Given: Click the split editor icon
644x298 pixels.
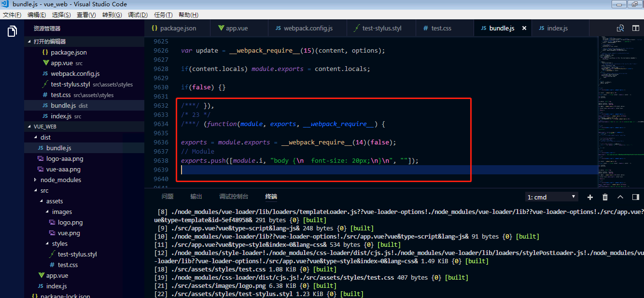Looking at the screenshot, I should point(635,28).
